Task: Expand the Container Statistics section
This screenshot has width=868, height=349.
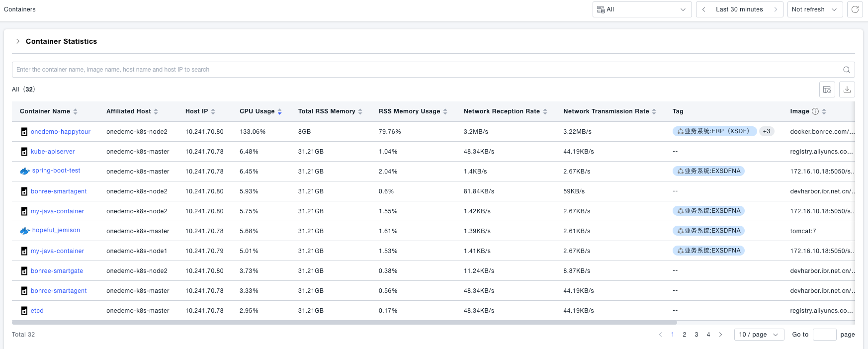Action: pyautogui.click(x=18, y=41)
